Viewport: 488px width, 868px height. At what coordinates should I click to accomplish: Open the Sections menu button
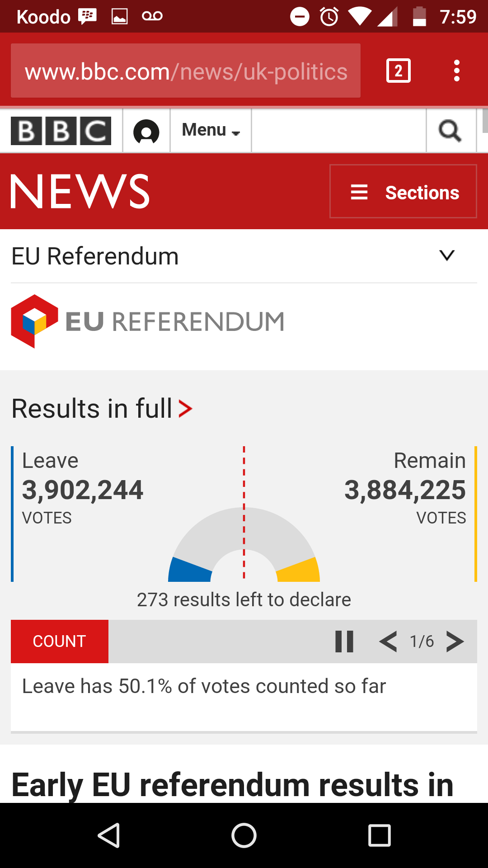403,191
